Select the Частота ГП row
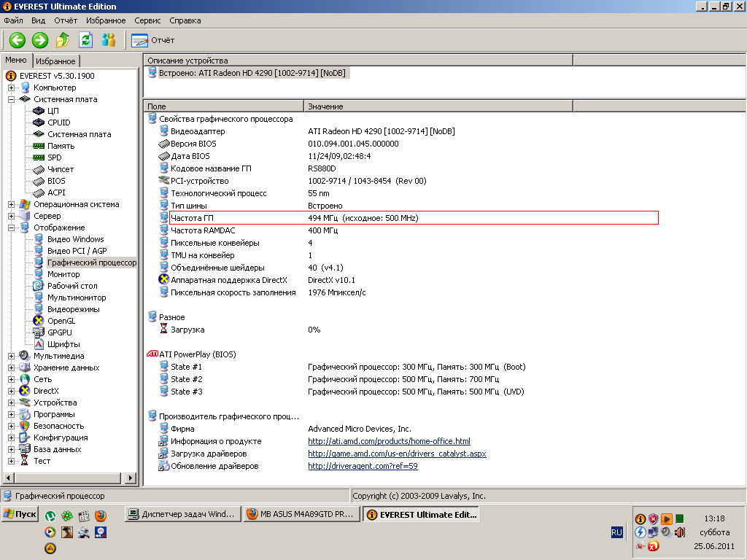This screenshot has width=747, height=560. pyautogui.click(x=414, y=218)
